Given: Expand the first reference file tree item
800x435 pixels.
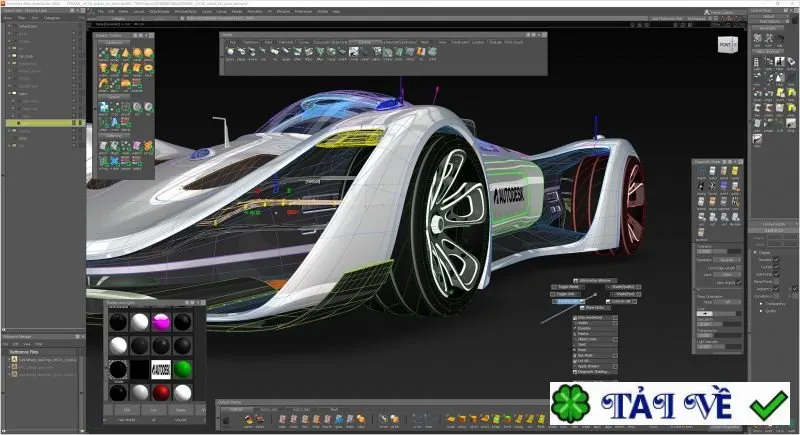Looking at the screenshot, I should click(10, 360).
